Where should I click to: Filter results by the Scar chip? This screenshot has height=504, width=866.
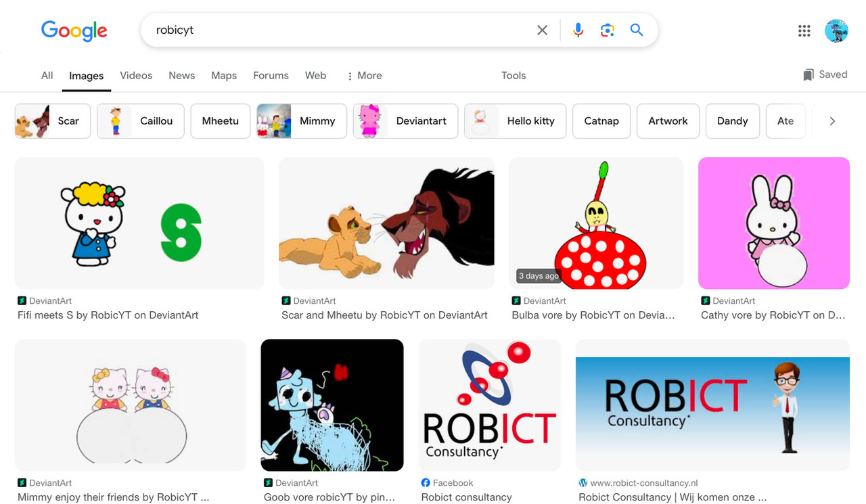[x=53, y=121]
